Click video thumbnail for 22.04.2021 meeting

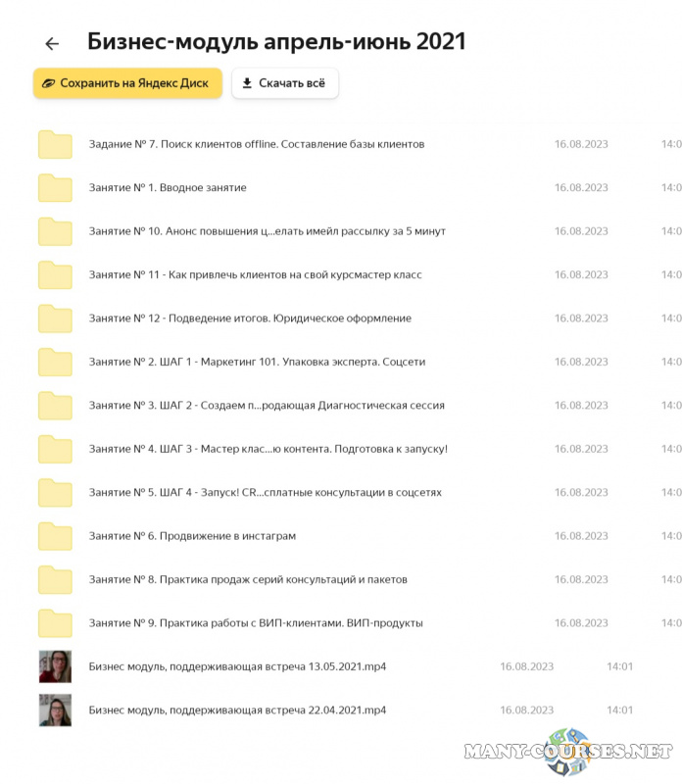[x=55, y=710]
